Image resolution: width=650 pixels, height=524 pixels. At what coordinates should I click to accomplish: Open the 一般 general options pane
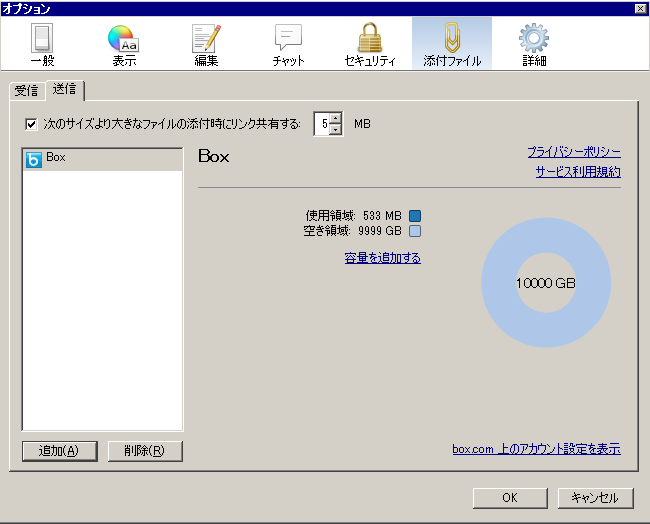click(x=42, y=44)
